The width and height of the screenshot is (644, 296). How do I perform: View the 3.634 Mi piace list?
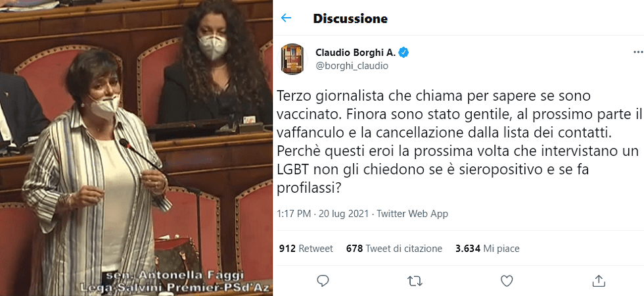pos(488,249)
